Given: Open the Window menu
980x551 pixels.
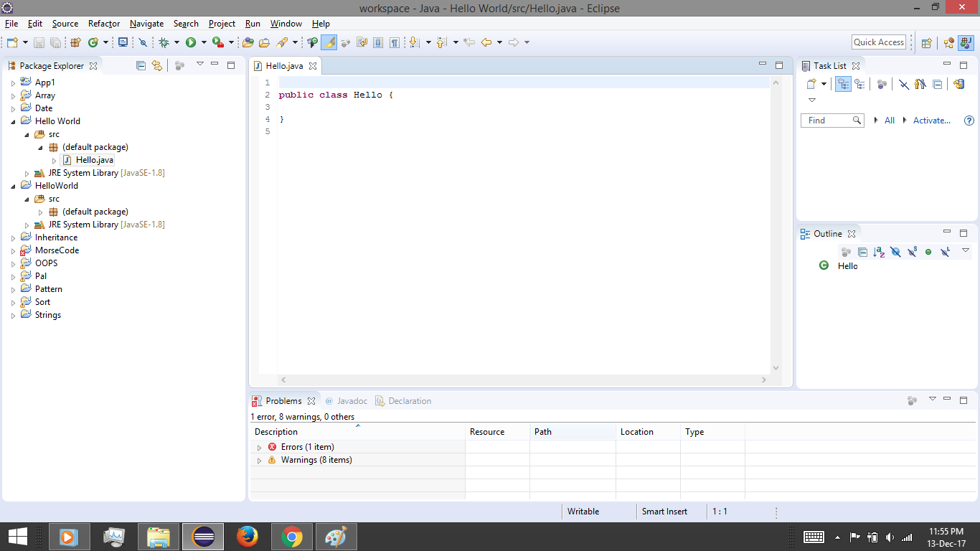Looking at the screenshot, I should 286,24.
